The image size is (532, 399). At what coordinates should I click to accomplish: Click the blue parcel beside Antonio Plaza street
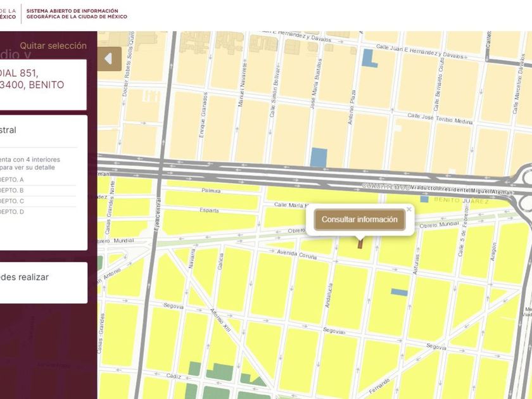(x=319, y=157)
